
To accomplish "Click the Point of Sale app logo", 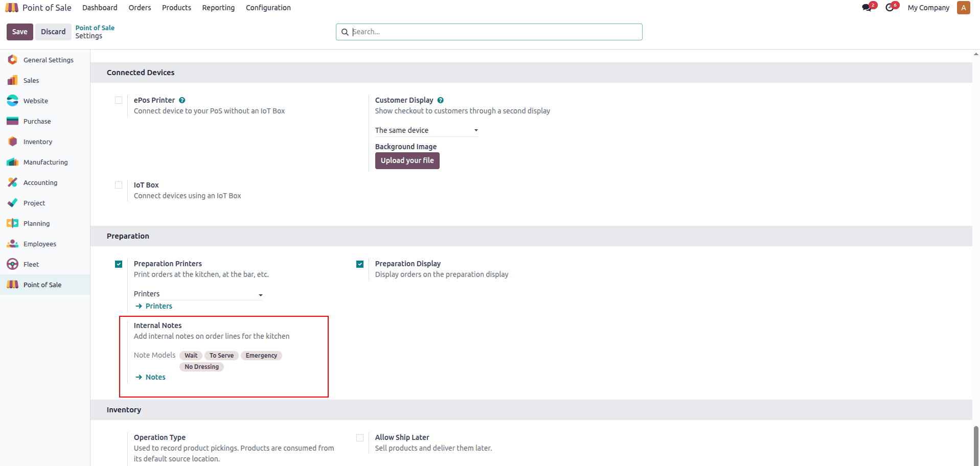I will (12, 8).
